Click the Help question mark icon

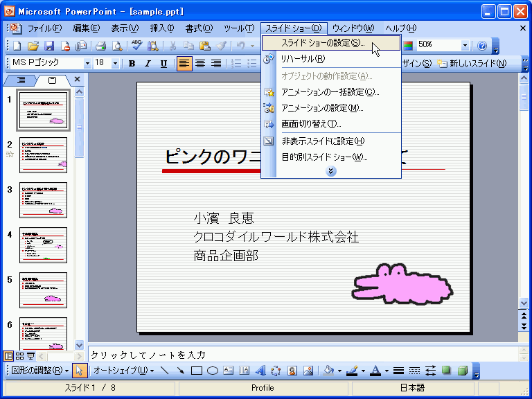click(482, 46)
